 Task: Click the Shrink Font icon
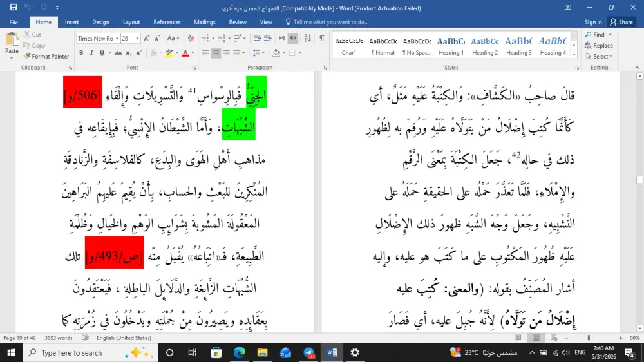point(157,38)
